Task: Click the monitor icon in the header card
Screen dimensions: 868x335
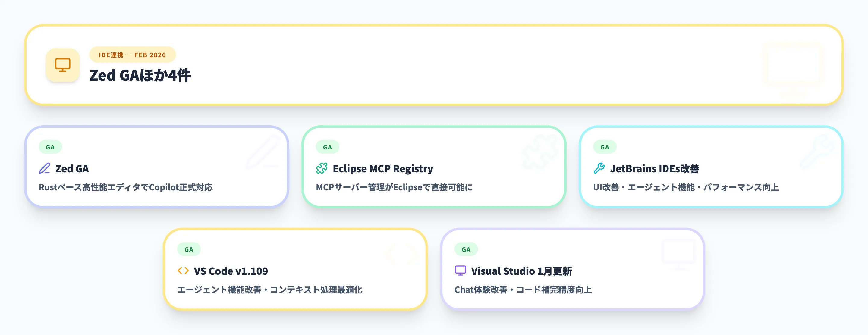Action: [63, 65]
